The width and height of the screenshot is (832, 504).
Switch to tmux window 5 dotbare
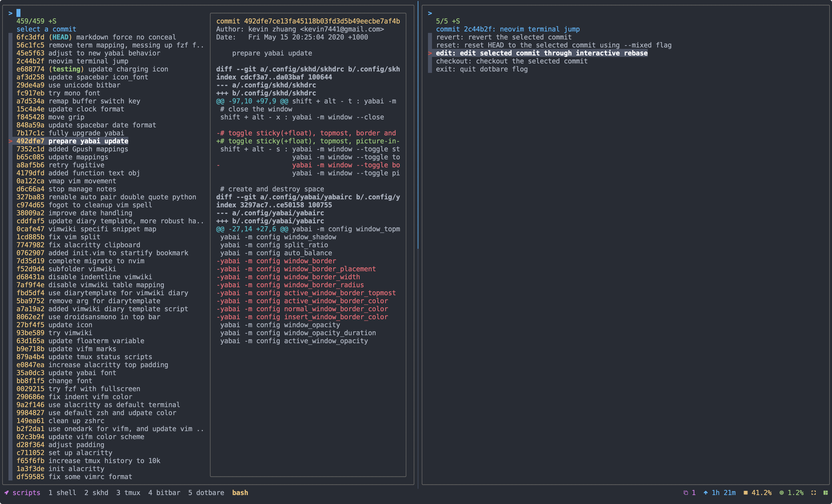[x=206, y=492]
